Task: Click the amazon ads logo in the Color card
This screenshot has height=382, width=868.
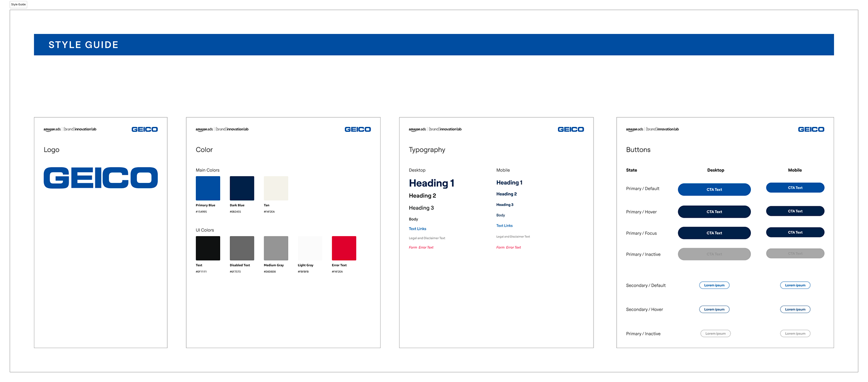Action: coord(204,130)
